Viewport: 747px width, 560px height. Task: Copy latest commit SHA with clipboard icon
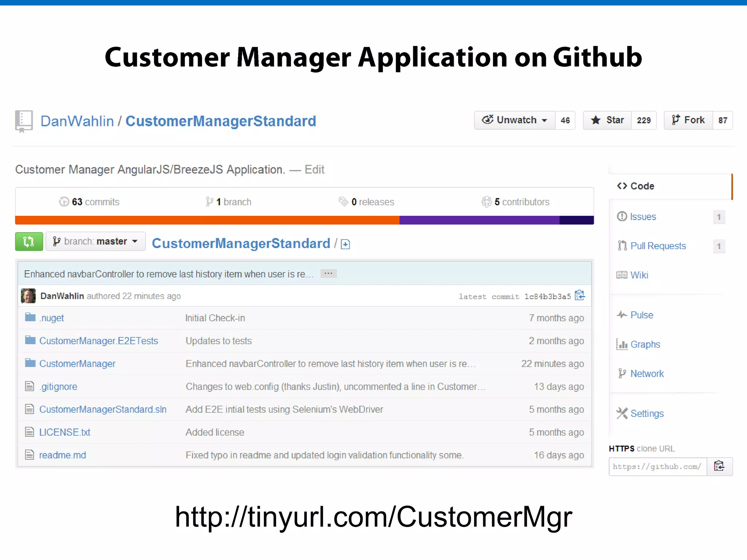coord(580,295)
